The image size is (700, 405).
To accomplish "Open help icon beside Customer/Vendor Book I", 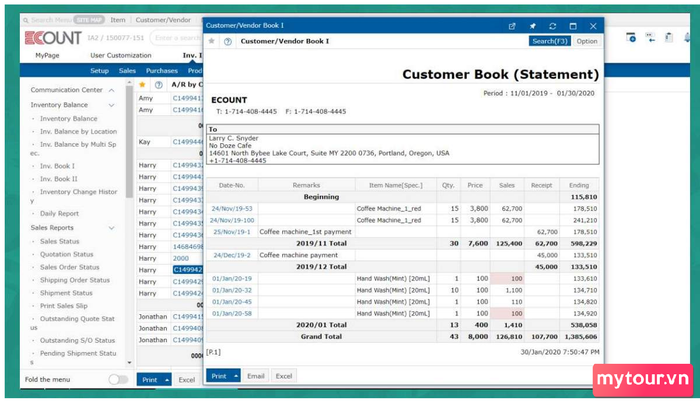I will click(x=228, y=41).
